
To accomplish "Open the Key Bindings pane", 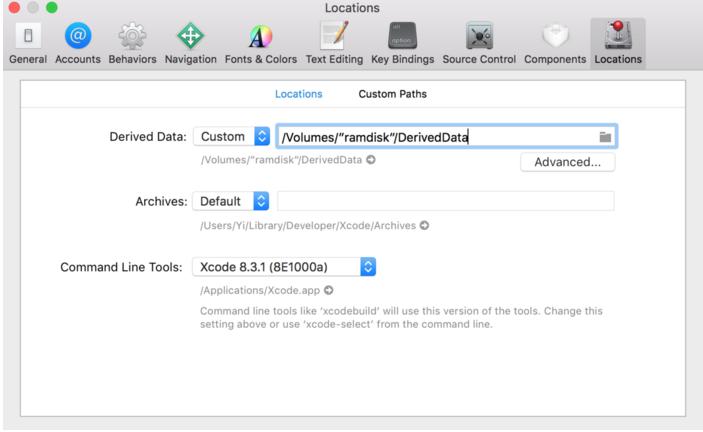I will tap(402, 44).
